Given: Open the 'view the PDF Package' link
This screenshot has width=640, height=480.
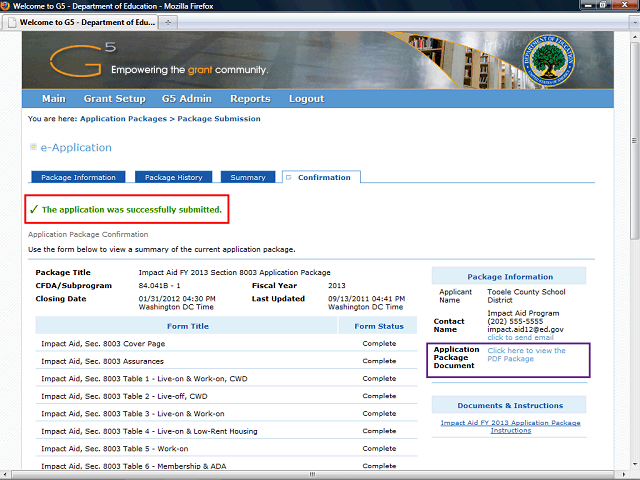Looking at the screenshot, I should point(526,355).
